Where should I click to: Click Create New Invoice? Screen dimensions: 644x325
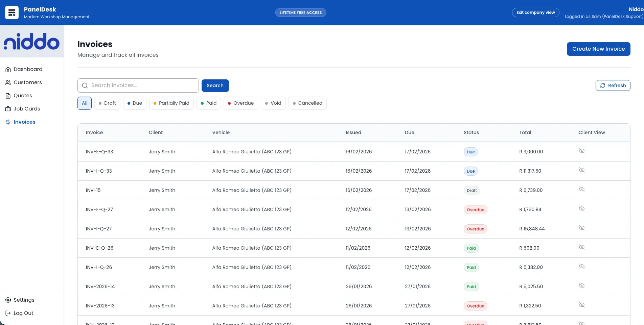(598, 49)
